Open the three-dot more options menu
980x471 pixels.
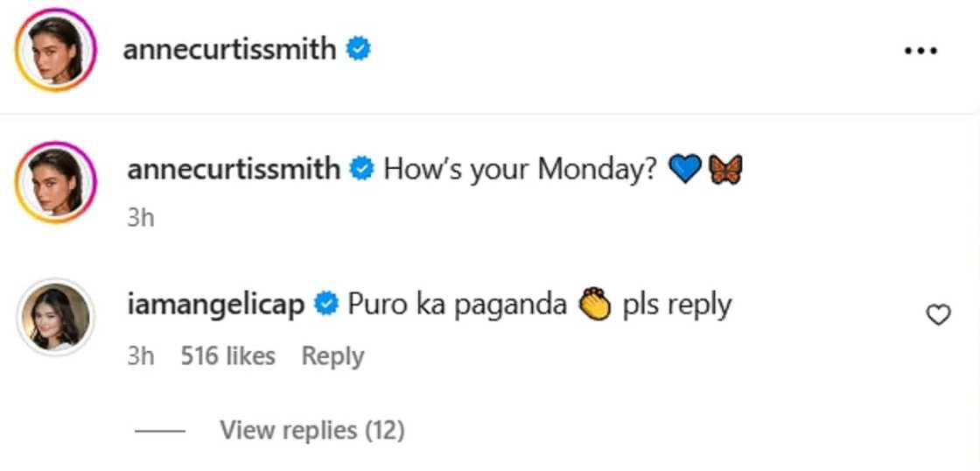(x=920, y=51)
